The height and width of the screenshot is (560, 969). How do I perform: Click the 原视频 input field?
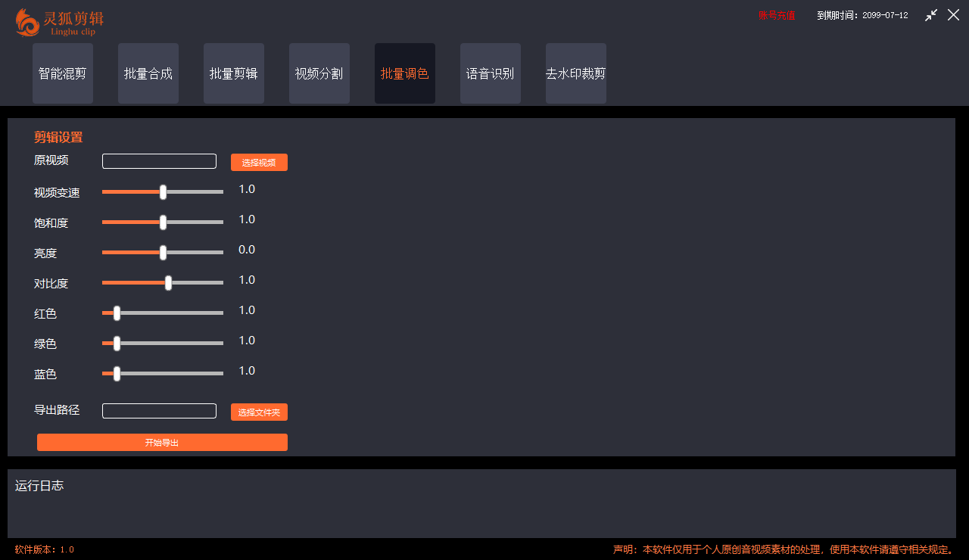click(159, 160)
